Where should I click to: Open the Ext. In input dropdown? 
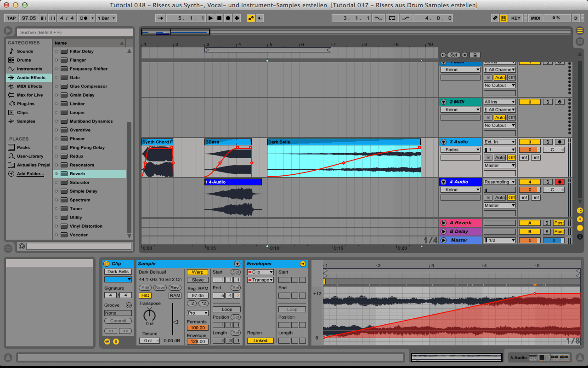pos(499,142)
